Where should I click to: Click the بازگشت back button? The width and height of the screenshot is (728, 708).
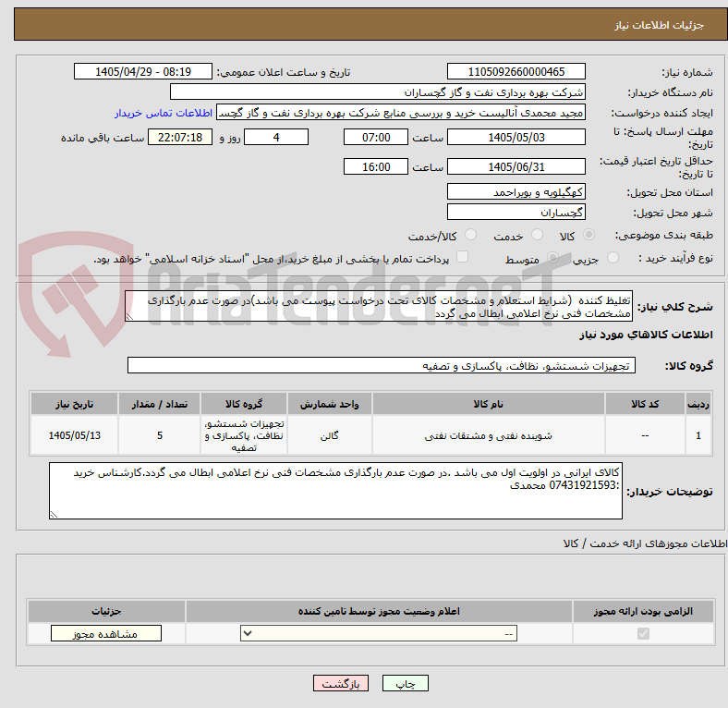pyautogui.click(x=341, y=684)
